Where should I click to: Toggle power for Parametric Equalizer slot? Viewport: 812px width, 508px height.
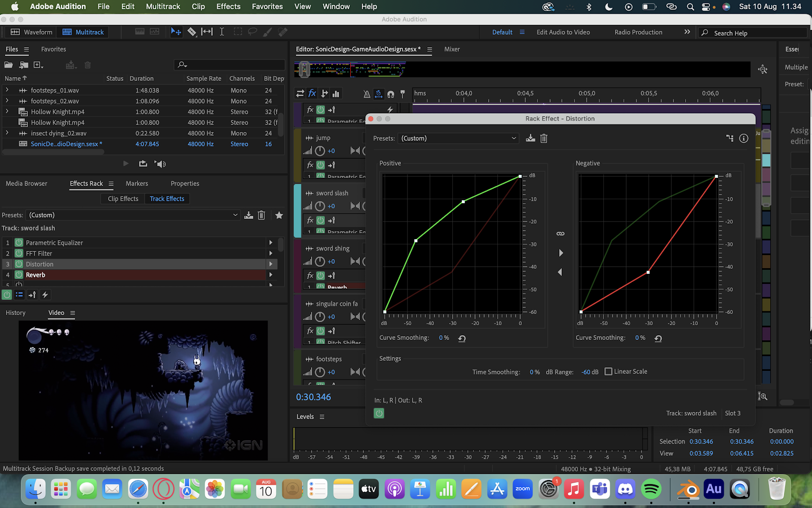(x=19, y=242)
